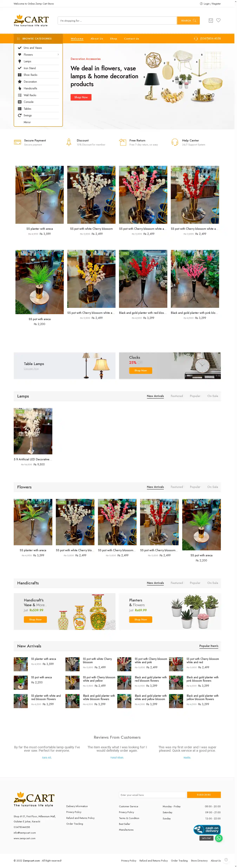Switch Flowers section to On Sale tab
This screenshot has width=237, height=868.
[x=213, y=487]
